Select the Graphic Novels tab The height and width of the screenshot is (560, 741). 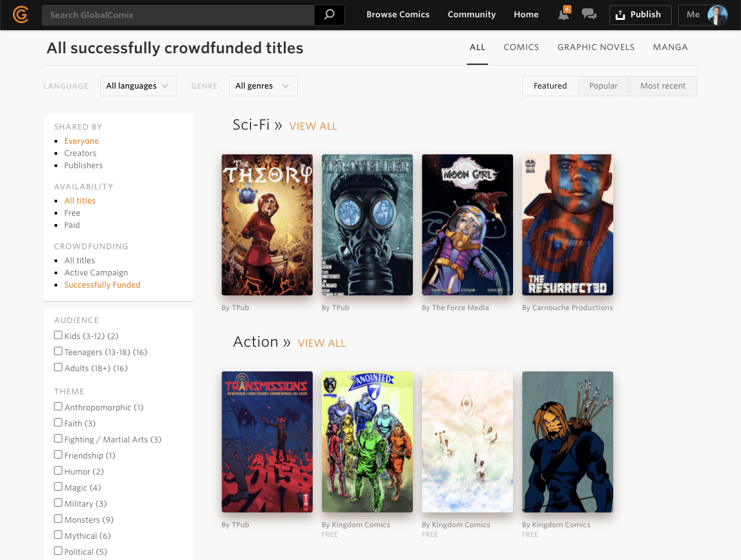point(596,48)
